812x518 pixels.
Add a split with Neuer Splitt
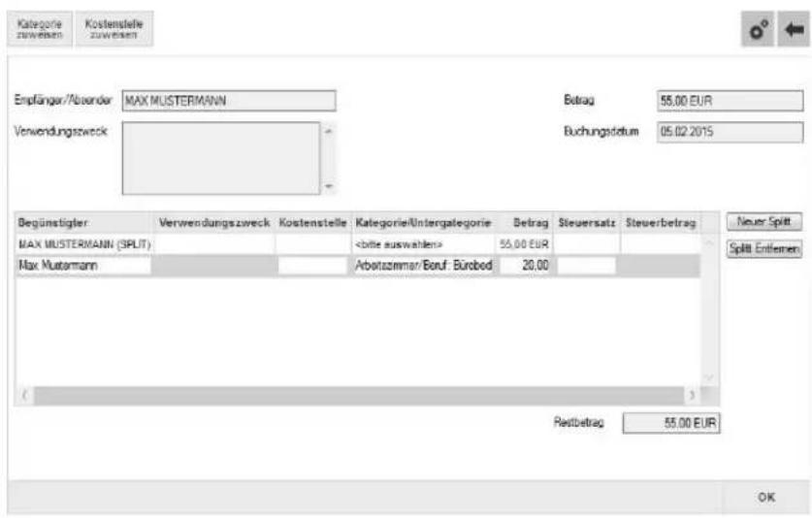764,222
